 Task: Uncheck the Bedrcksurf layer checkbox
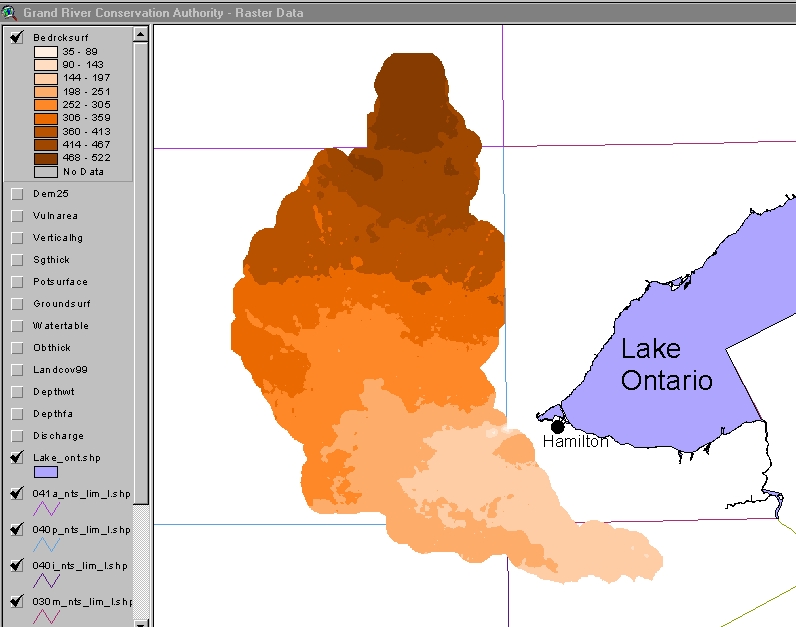click(x=17, y=38)
